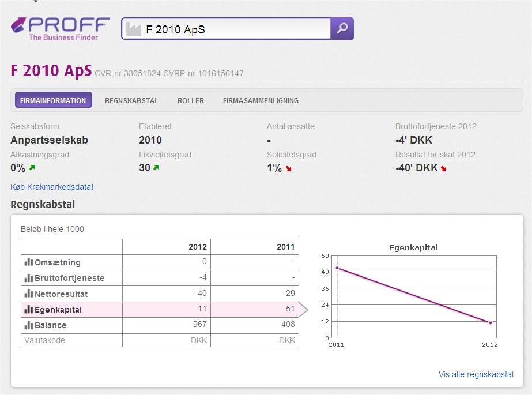
Task: Click red arrow next to Soliditetsgrad 1%
Action: pyautogui.click(x=288, y=168)
